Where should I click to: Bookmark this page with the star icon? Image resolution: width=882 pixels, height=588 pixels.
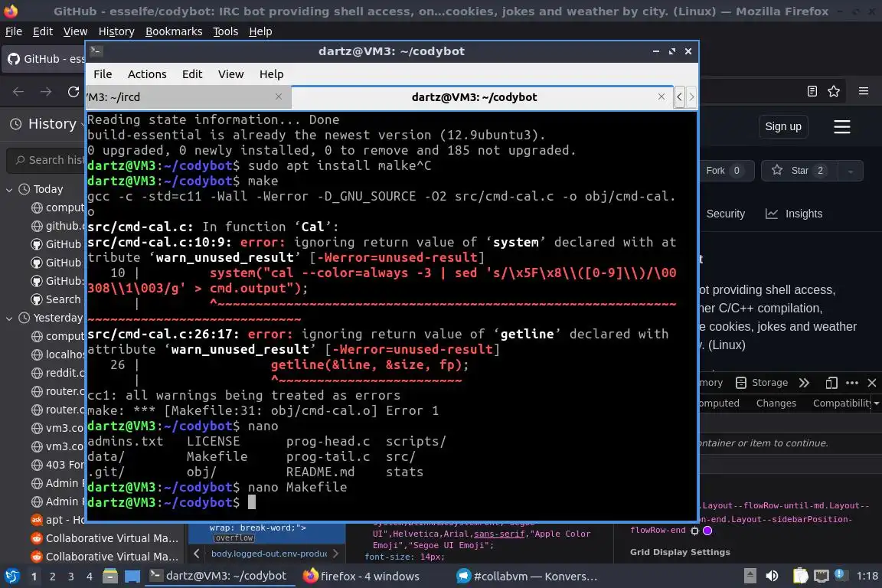click(834, 91)
